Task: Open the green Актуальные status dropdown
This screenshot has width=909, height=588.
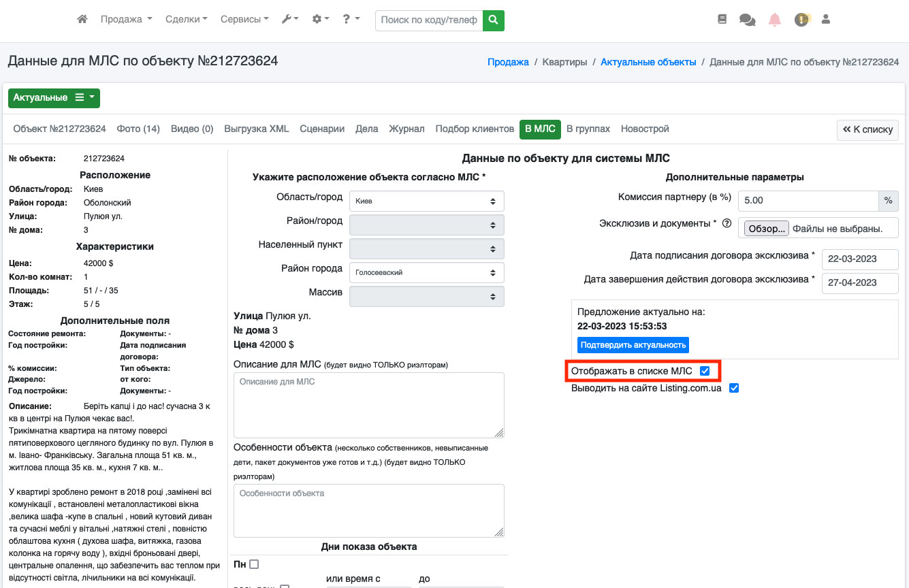Action: pos(54,98)
